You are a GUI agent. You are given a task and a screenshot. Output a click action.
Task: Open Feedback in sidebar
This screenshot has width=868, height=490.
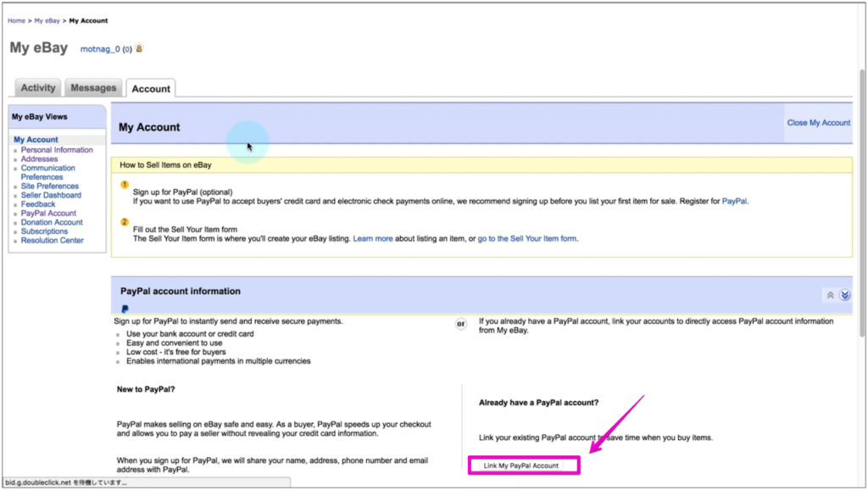[38, 204]
